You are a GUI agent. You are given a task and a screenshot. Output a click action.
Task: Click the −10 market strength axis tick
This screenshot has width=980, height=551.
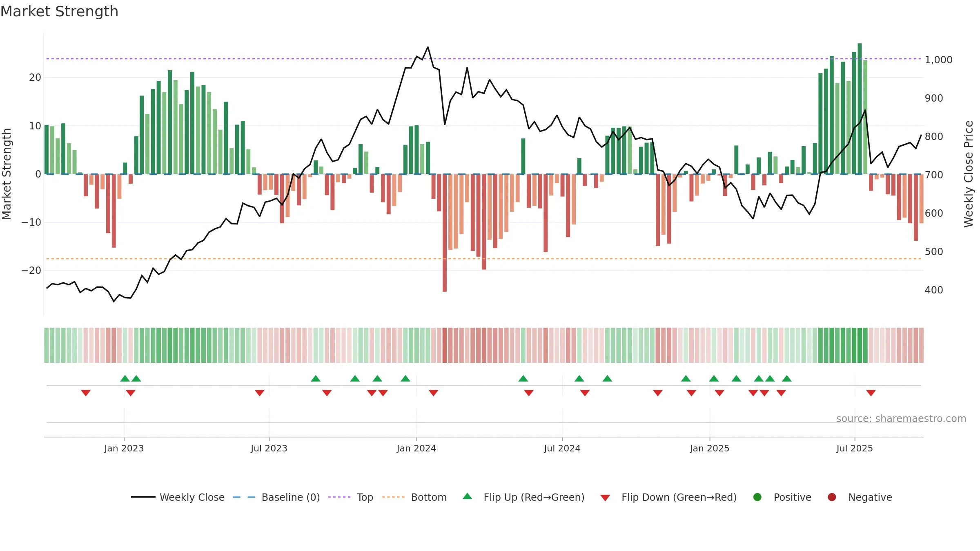(x=31, y=222)
